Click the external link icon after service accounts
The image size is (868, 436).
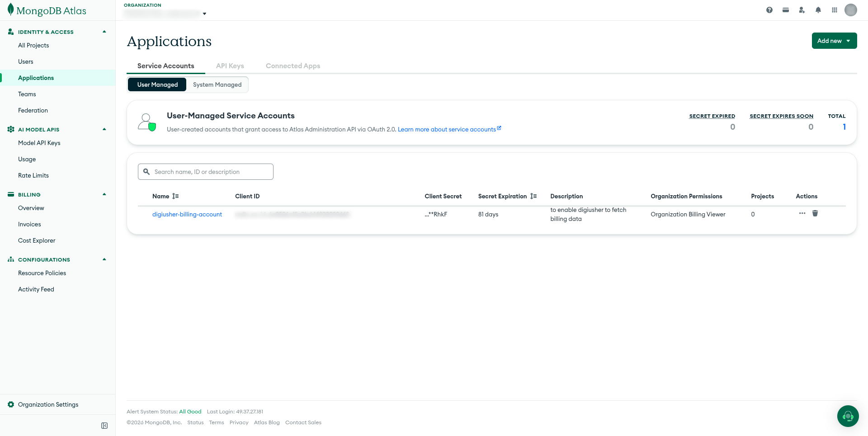pyautogui.click(x=499, y=128)
